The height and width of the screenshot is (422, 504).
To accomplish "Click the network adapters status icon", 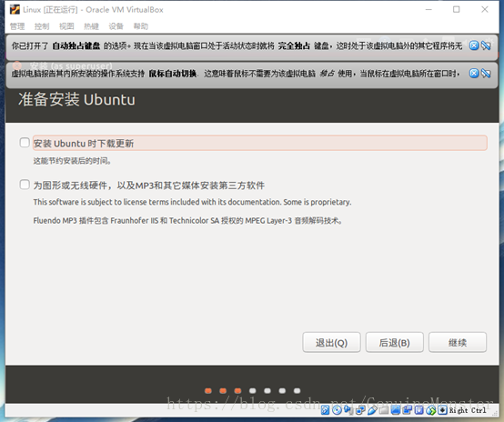I will click(x=360, y=410).
